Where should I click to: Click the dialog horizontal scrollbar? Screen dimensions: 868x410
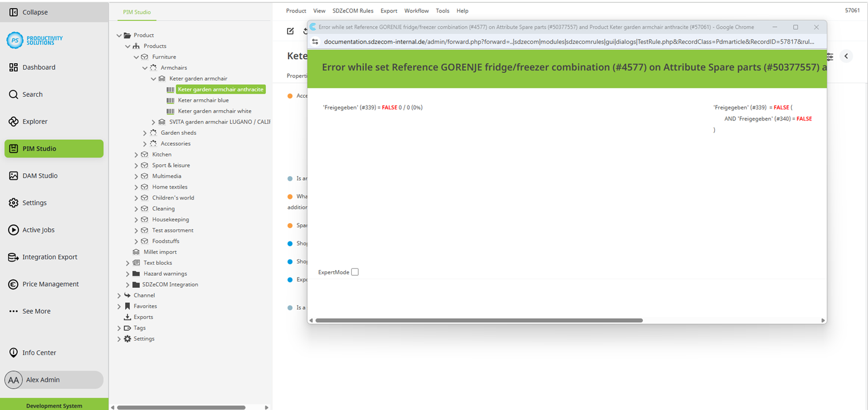coord(479,321)
